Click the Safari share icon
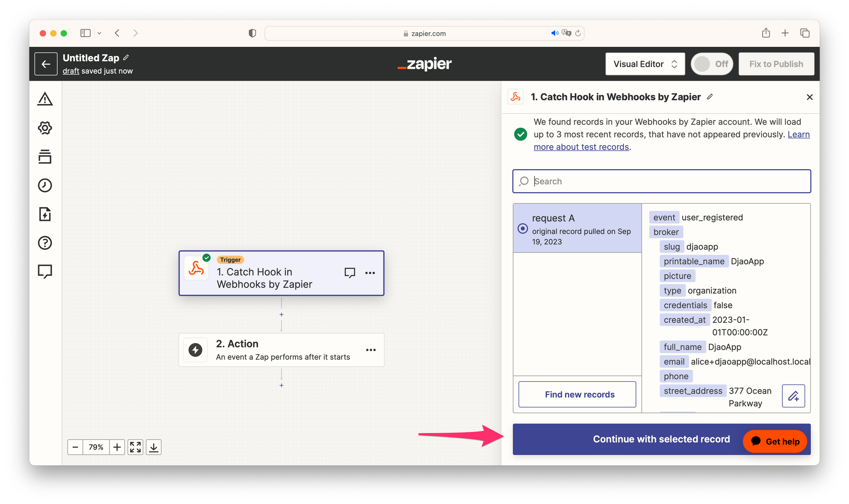 (766, 33)
